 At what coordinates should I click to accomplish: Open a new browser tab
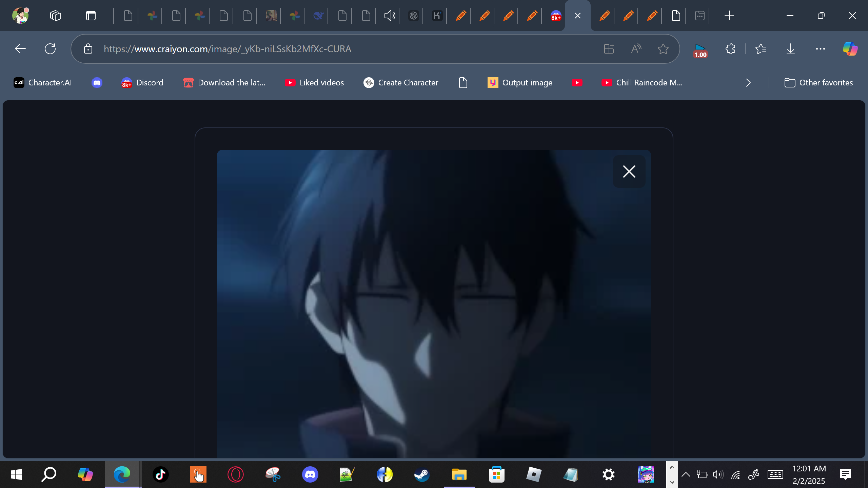[729, 16]
